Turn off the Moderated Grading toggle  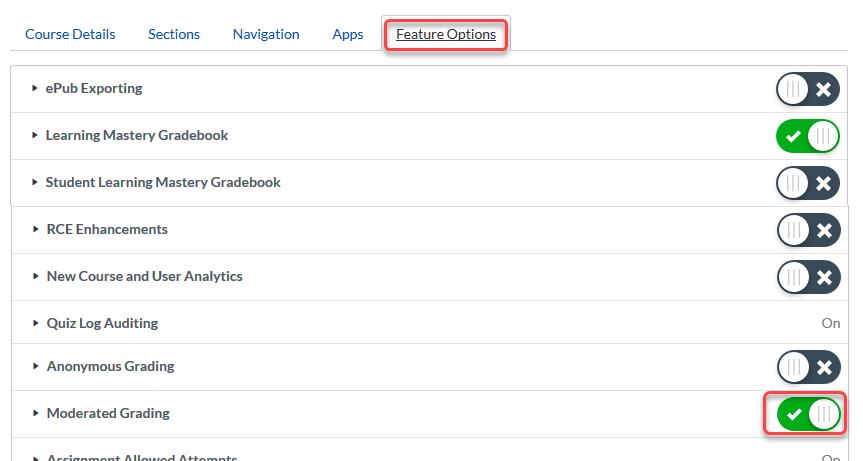tap(809, 414)
